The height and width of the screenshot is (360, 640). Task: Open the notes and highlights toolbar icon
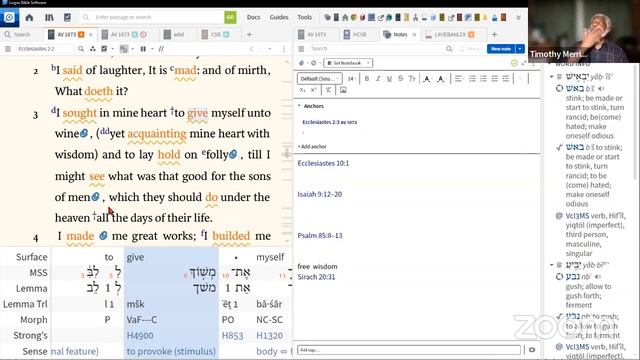pyautogui.click(x=104, y=49)
